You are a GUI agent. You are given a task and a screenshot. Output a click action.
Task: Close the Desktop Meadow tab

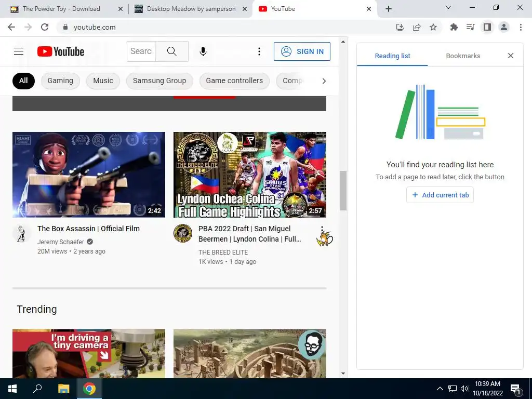pos(245,9)
